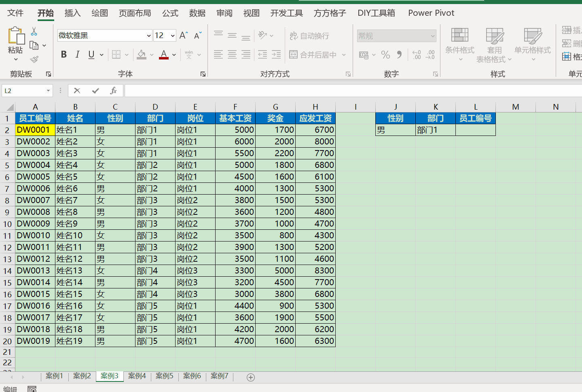Increase font size with the larger A icon

coord(184,36)
